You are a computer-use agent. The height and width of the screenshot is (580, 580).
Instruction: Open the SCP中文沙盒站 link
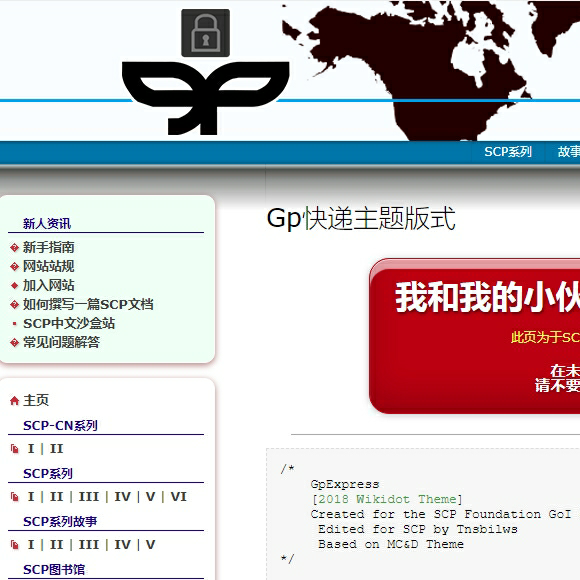click(69, 323)
